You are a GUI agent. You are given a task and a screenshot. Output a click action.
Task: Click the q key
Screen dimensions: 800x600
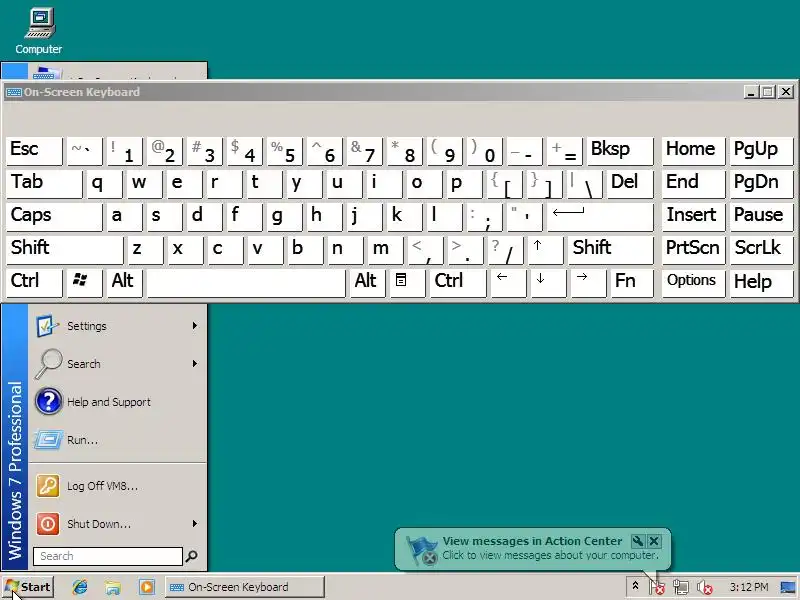(104, 184)
